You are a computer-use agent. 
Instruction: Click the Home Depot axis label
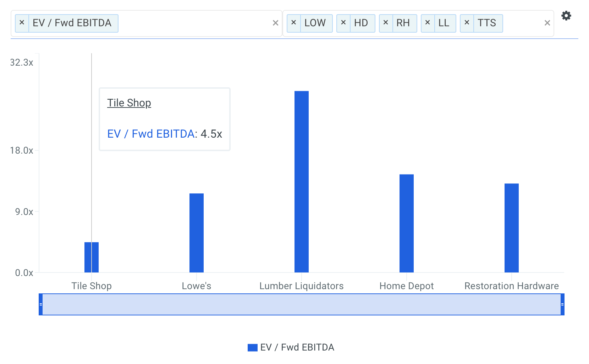(407, 286)
